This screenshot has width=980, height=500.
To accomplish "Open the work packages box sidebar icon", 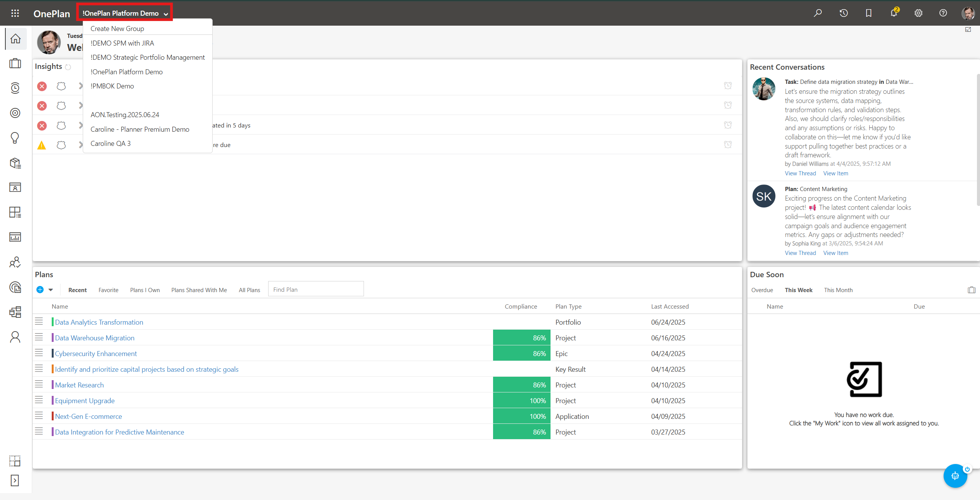I will point(15,163).
